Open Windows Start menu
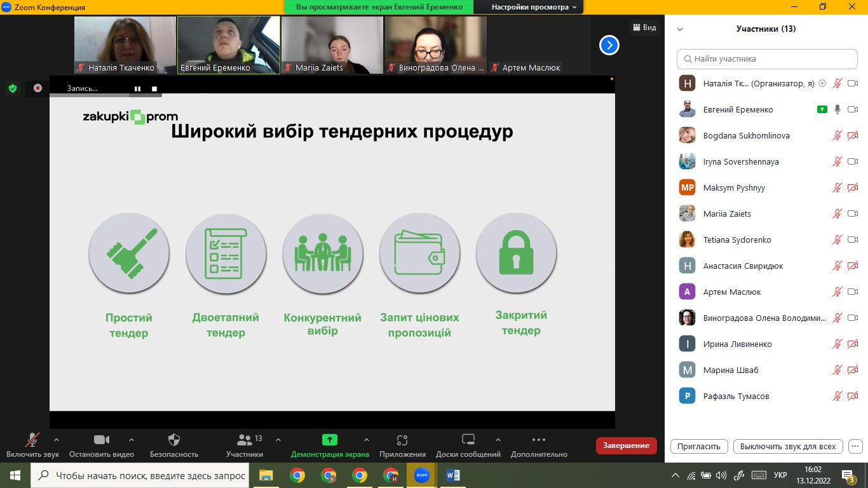The width and height of the screenshot is (868, 488). point(15,475)
